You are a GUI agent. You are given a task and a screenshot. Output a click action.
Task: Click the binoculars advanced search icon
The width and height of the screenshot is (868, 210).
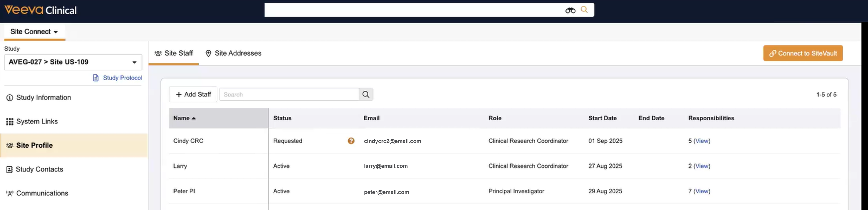pos(570,10)
